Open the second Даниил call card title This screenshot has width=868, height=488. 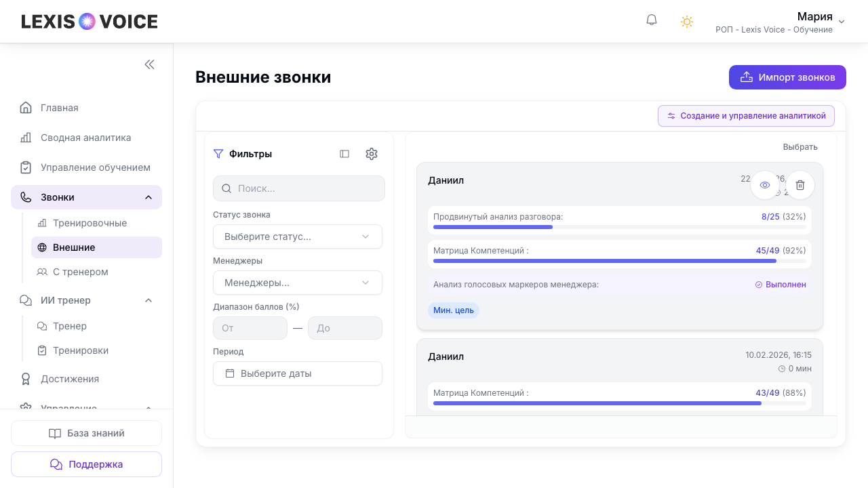pyautogui.click(x=446, y=357)
